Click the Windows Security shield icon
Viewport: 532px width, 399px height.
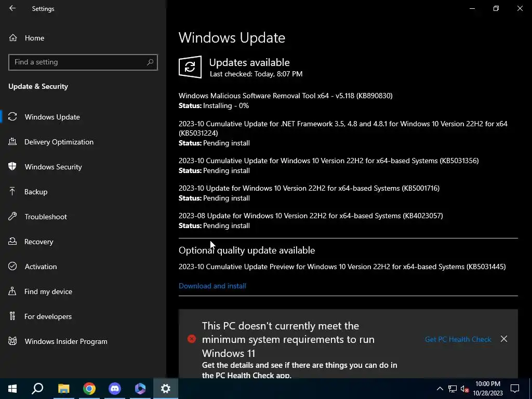[12, 167]
